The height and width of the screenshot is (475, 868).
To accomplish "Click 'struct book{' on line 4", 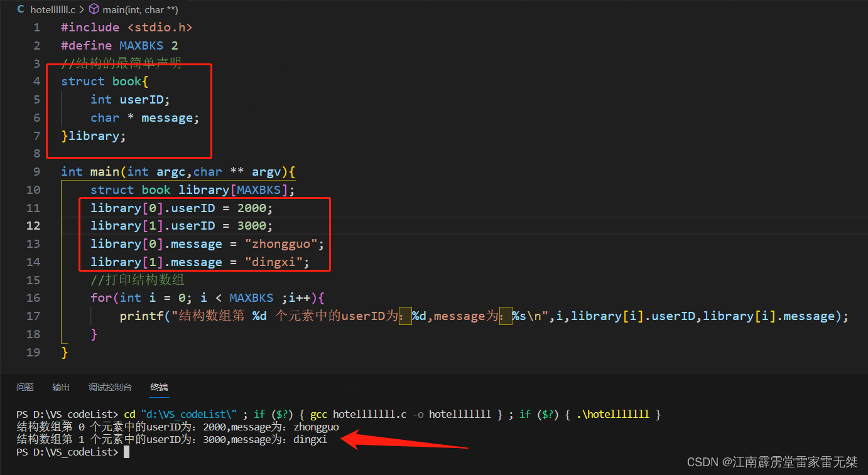I will [x=104, y=82].
